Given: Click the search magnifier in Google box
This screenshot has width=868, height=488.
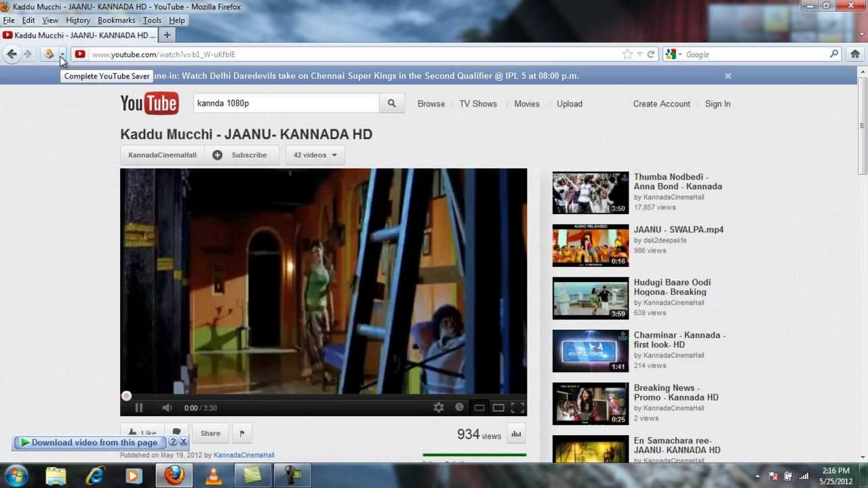Looking at the screenshot, I should coord(834,54).
